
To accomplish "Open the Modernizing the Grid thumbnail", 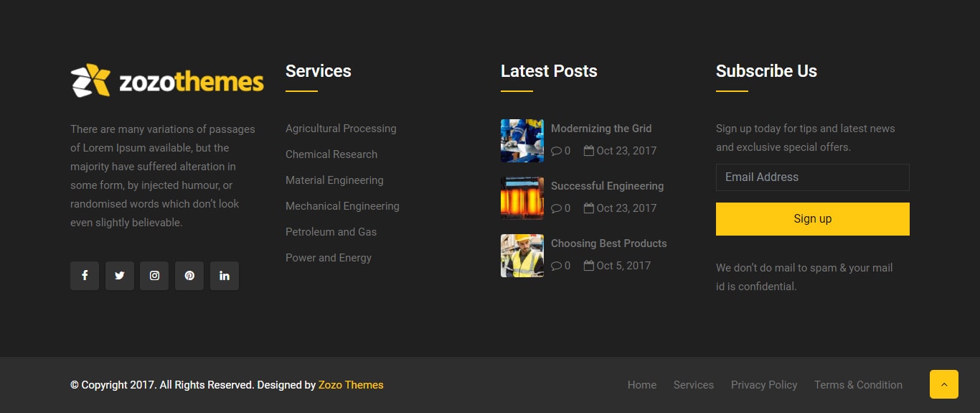I will 522,141.
